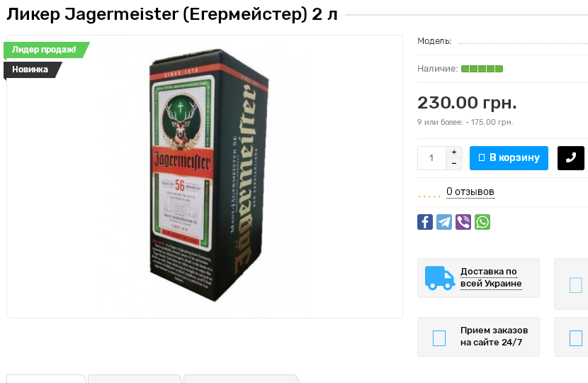The width and height of the screenshot is (588, 383).
Task: Share product via Viber icon
Action: tap(463, 222)
